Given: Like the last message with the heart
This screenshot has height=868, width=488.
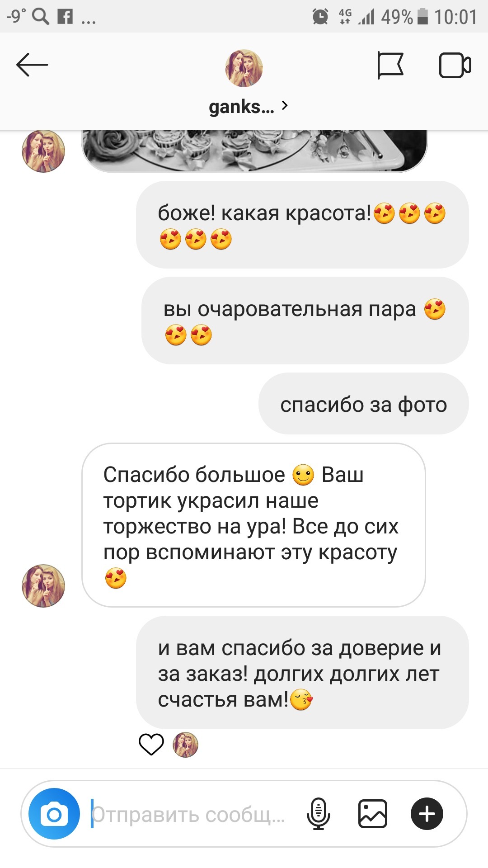Looking at the screenshot, I should pos(151,745).
